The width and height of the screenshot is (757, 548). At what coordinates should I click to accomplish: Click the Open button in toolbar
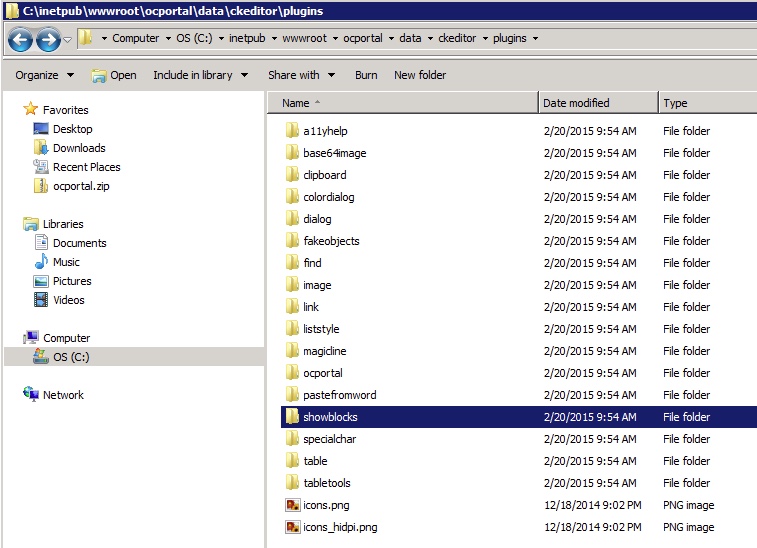tap(114, 75)
